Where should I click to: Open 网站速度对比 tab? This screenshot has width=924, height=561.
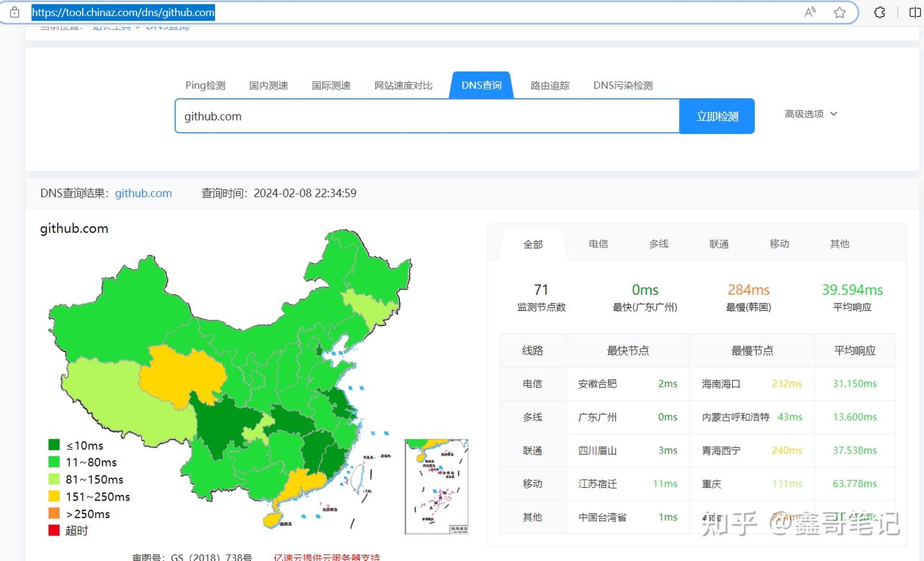click(x=404, y=85)
